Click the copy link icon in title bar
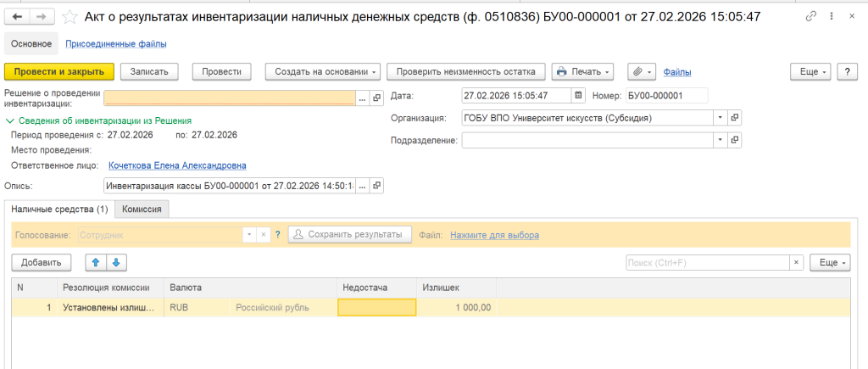This screenshot has height=369, width=868. (x=812, y=17)
